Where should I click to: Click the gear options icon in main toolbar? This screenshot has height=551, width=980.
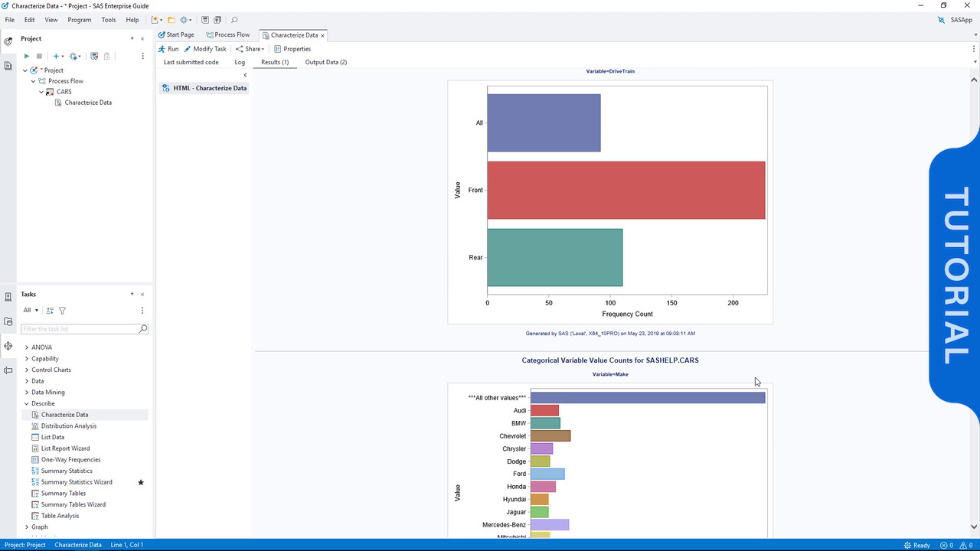185,20
